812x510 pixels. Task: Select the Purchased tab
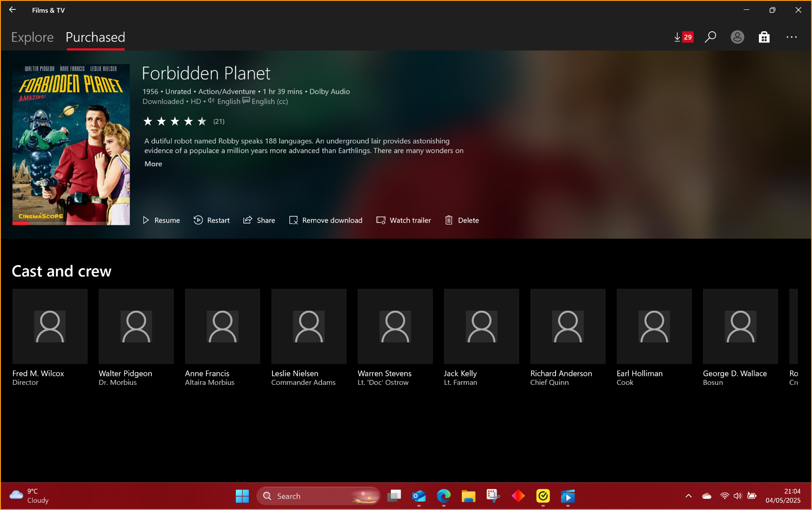click(95, 38)
